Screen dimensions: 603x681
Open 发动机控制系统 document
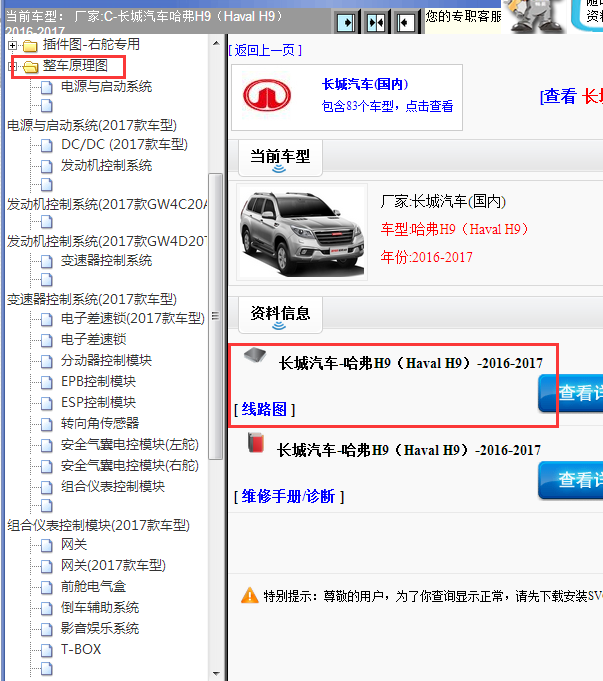coord(106,165)
